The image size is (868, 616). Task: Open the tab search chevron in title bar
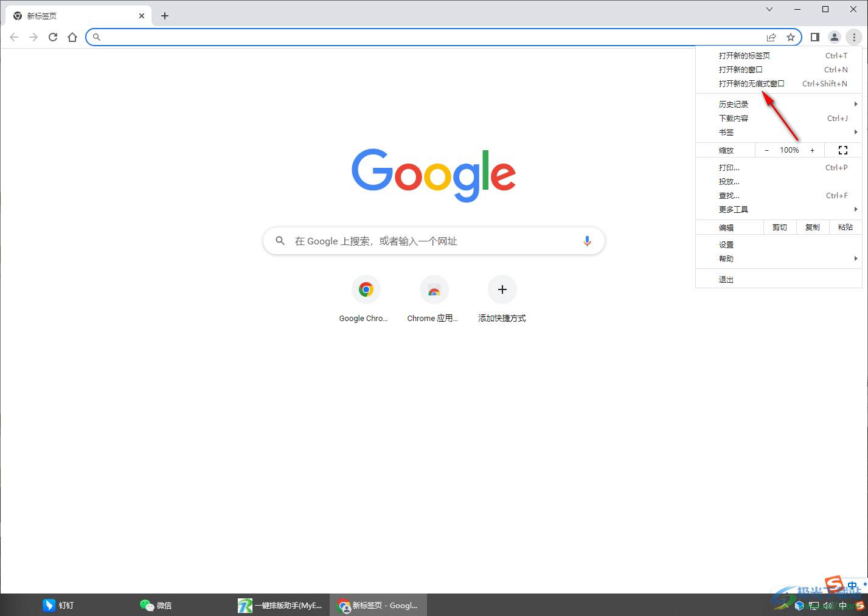(x=769, y=9)
